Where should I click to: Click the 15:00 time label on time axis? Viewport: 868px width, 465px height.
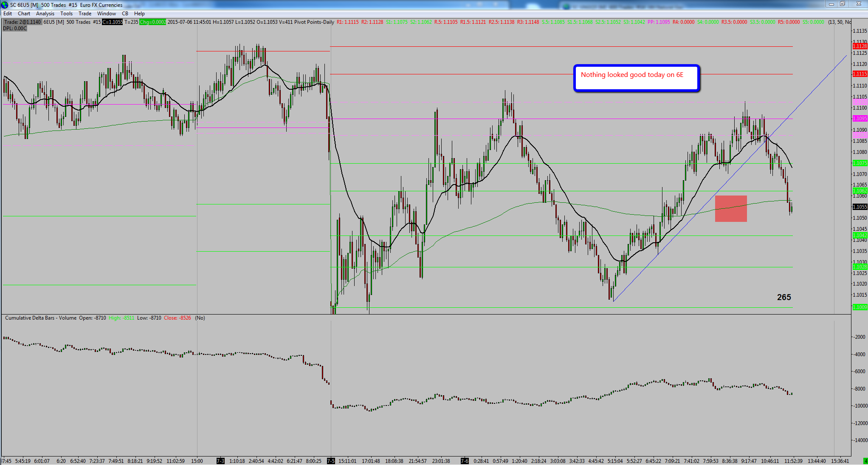(x=197, y=461)
